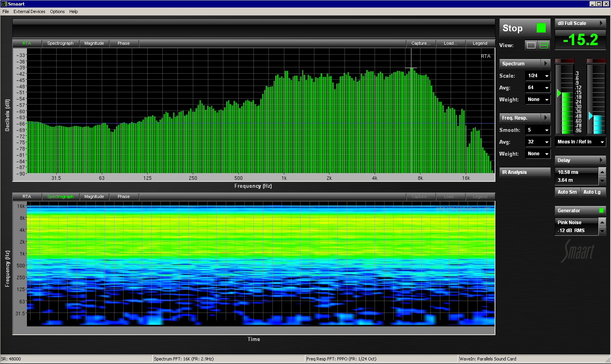The width and height of the screenshot is (611, 364).
Task: Show the Legend for upper graph
Action: coord(480,43)
